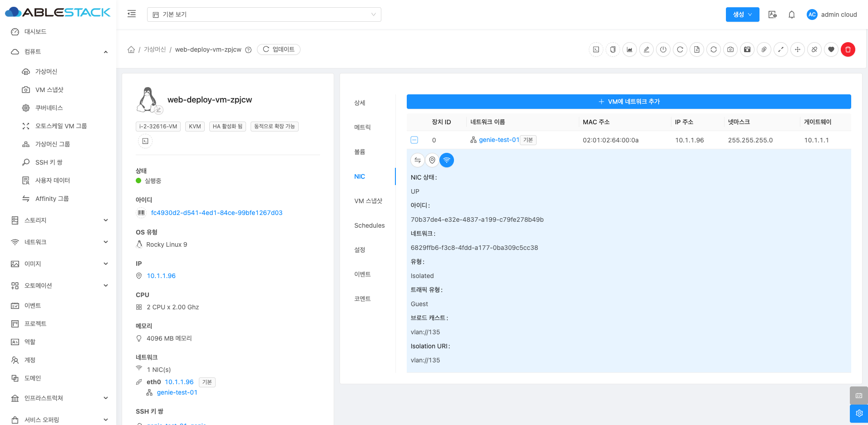Click the metrics chart icon in toolbar
Image resolution: width=868 pixels, height=425 pixels.
point(629,49)
